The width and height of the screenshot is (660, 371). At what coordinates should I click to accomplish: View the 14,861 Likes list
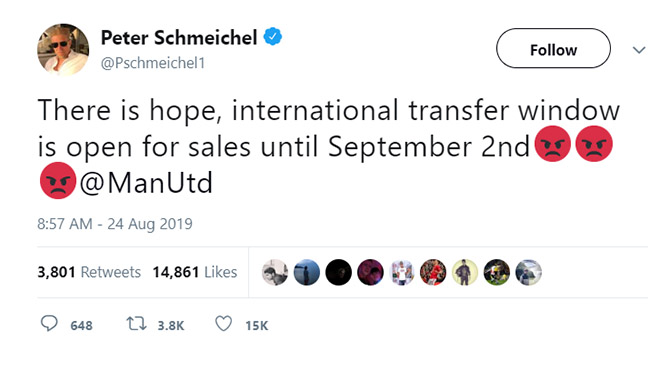(x=195, y=272)
